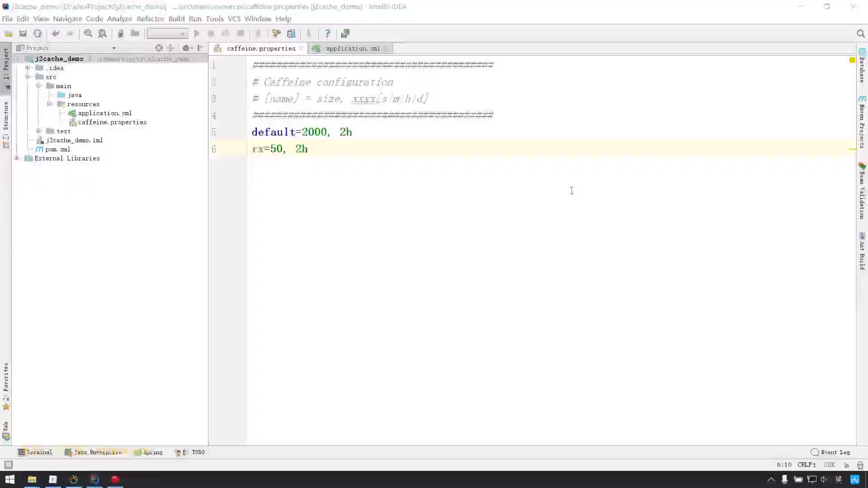Click the Debug icon in toolbar
Viewport: 868px width, 488px height.
coord(211,34)
